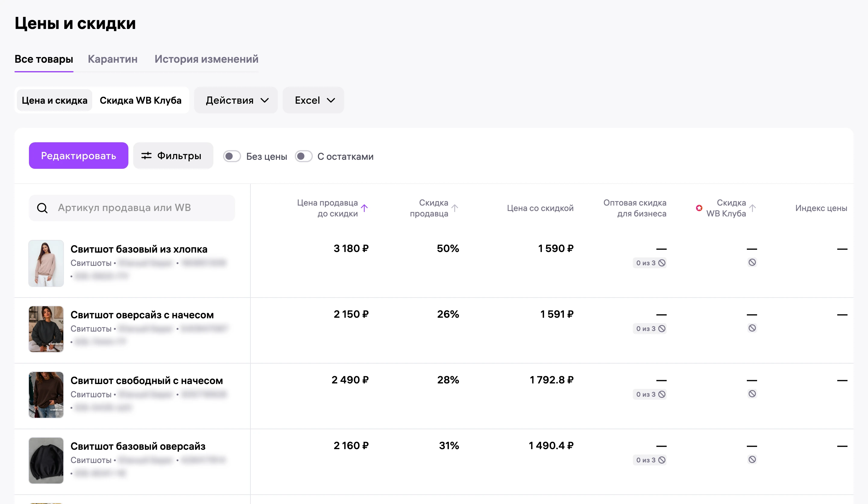Click the 'Цена со скидкой' column header
The height and width of the screenshot is (504, 868).
point(540,208)
